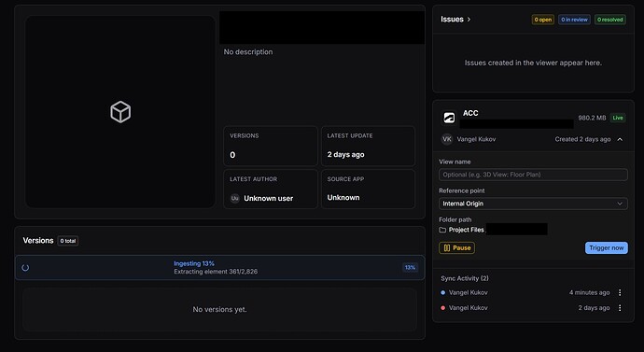Image resolution: width=644 pixels, height=352 pixels.
Task: Click the VK user avatar
Action: click(447, 139)
